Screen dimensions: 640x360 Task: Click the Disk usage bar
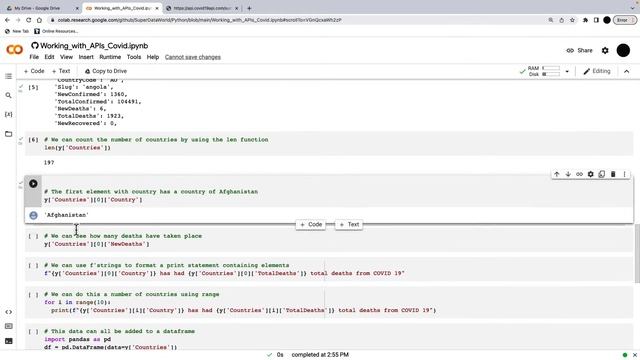click(x=551, y=74)
